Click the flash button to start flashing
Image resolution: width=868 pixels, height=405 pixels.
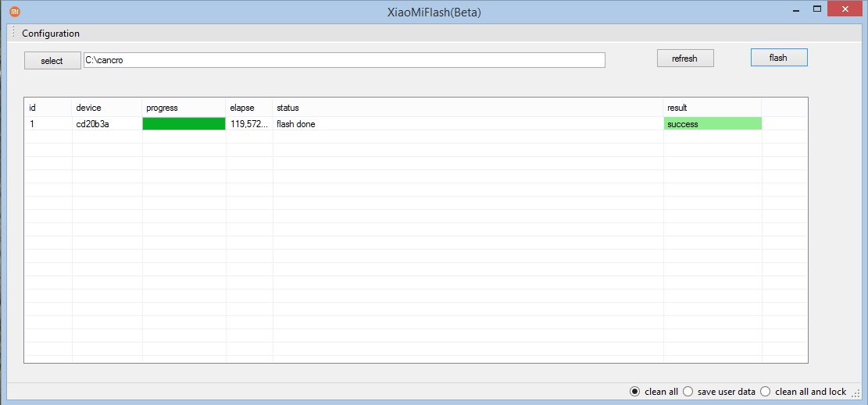click(x=778, y=58)
